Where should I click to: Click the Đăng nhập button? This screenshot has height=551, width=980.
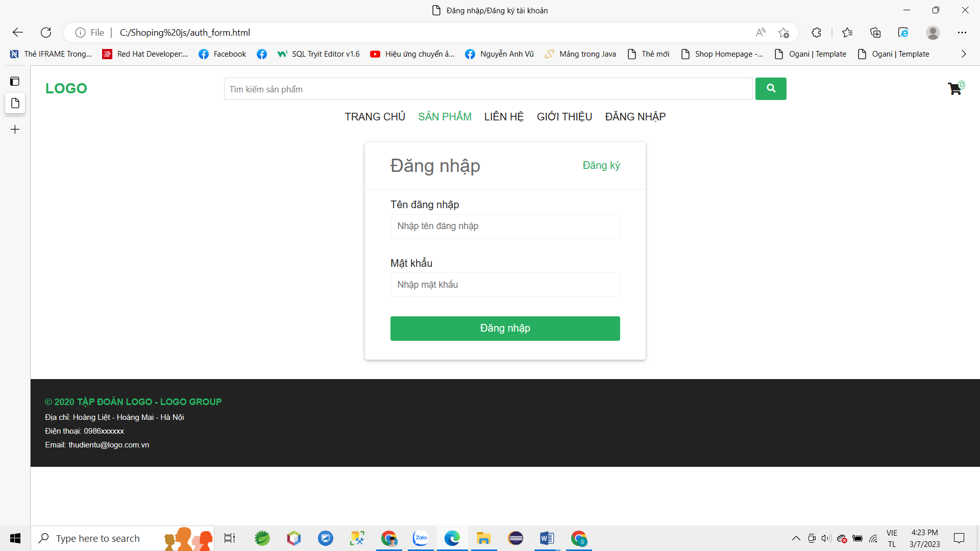tap(505, 328)
